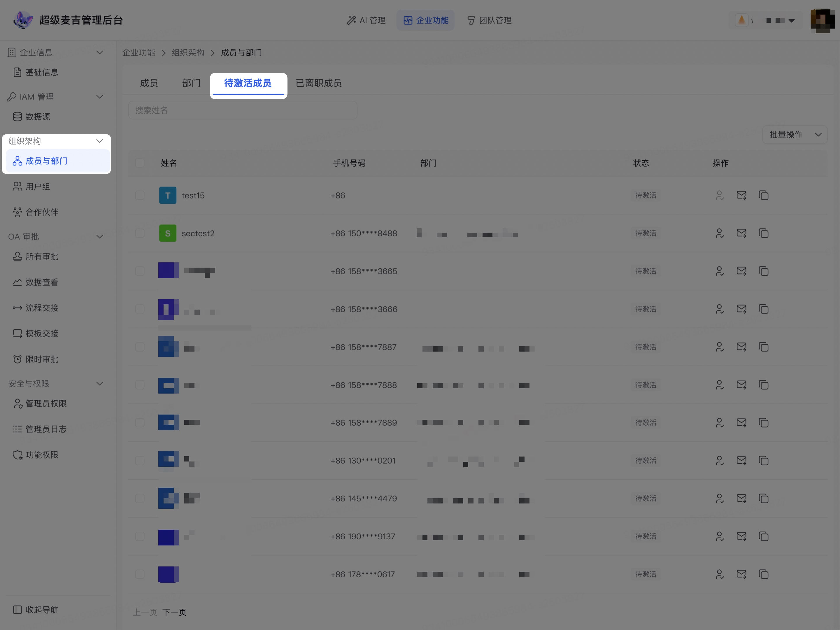Click the mail icon in the 158****7888 row
Screen dimensions: 840x630
(x=741, y=385)
